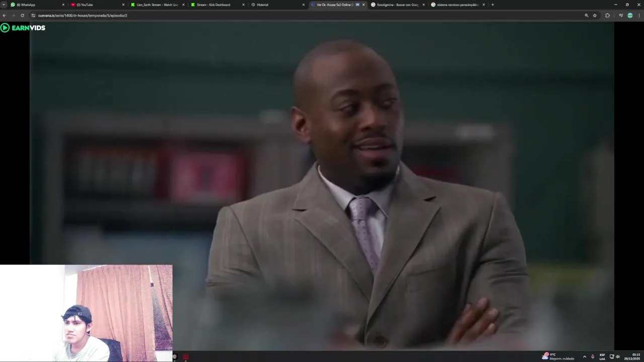Expand the tab search dropdown

coord(4,5)
